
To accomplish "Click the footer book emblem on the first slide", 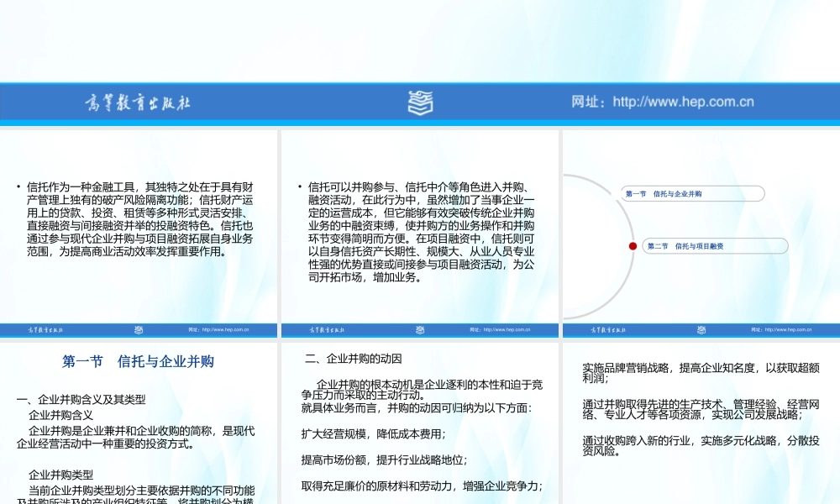I will click(x=139, y=331).
